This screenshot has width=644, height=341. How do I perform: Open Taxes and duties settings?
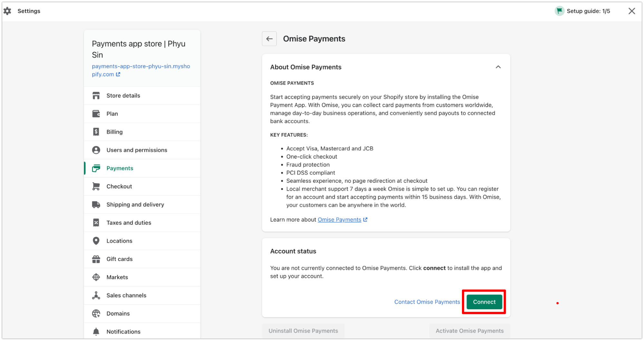[x=129, y=223]
